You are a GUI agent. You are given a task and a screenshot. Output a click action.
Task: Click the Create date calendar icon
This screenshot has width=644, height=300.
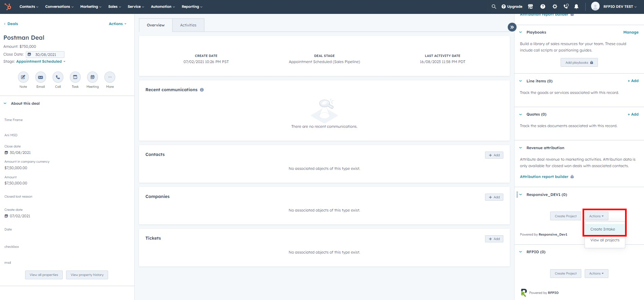[x=6, y=216]
